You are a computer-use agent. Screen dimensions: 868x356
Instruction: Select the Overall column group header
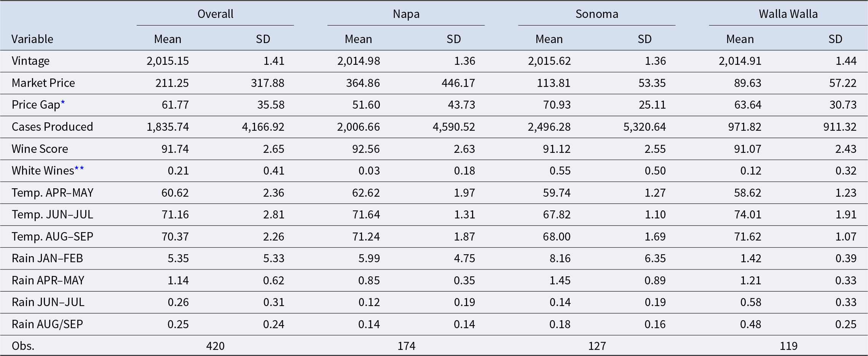tap(215, 14)
